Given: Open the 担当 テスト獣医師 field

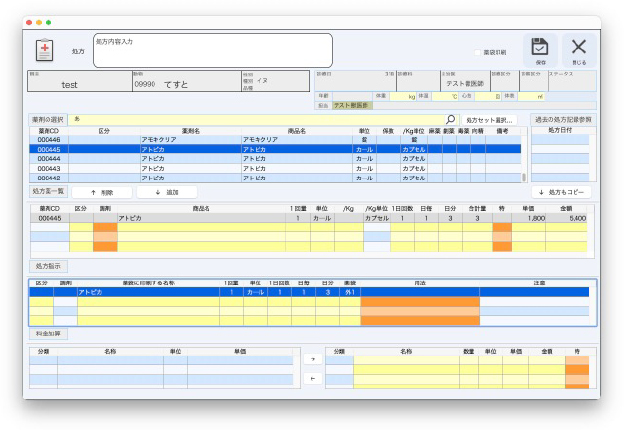Looking at the screenshot, I should [x=351, y=105].
